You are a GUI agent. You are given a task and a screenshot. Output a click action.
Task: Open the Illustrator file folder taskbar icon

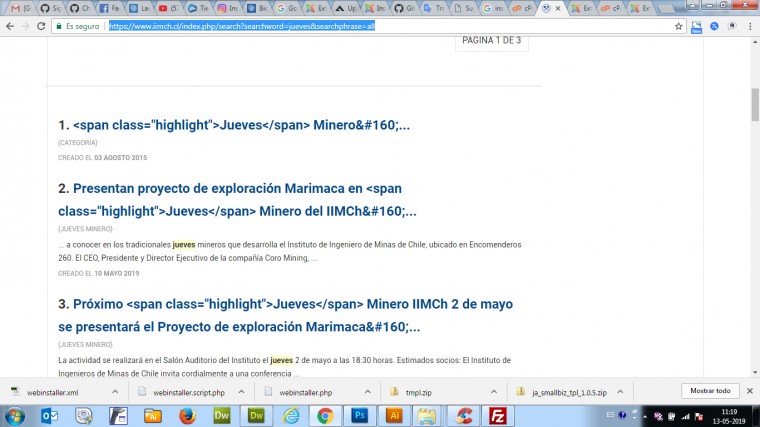coord(153,416)
